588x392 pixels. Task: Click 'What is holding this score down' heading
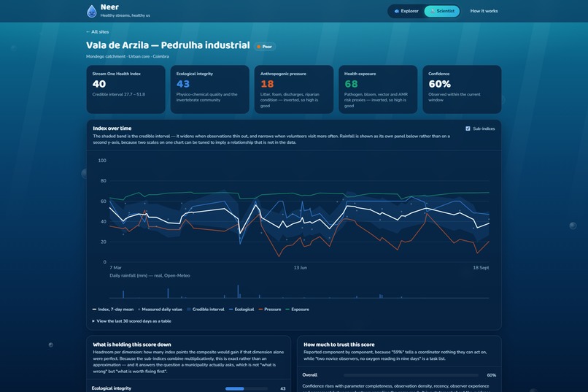(x=132, y=345)
